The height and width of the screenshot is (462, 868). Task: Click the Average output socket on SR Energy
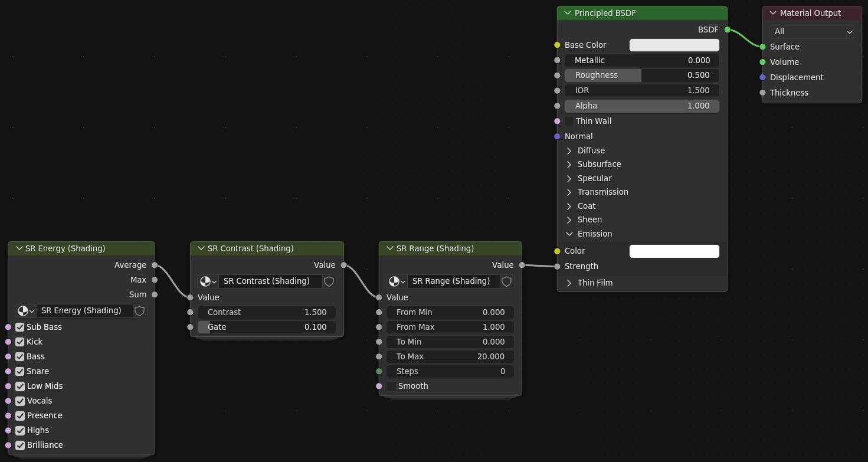pos(155,265)
